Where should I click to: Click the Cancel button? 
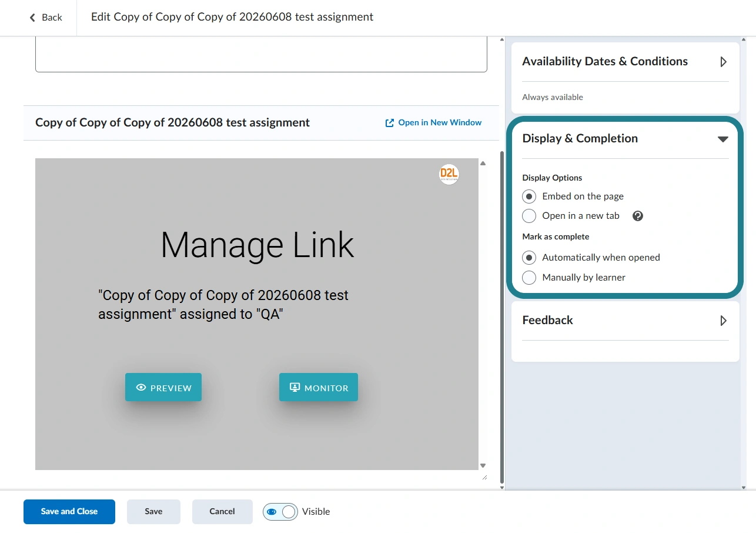(222, 512)
